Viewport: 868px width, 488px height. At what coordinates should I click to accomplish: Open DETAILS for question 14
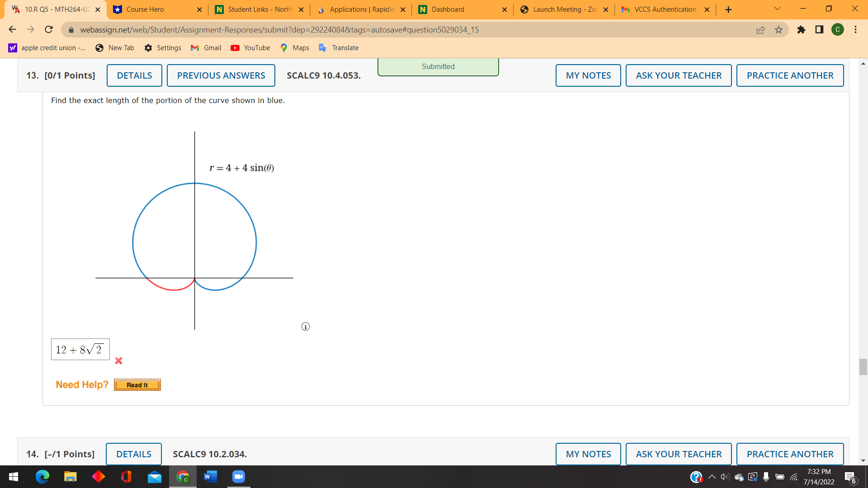click(x=134, y=454)
